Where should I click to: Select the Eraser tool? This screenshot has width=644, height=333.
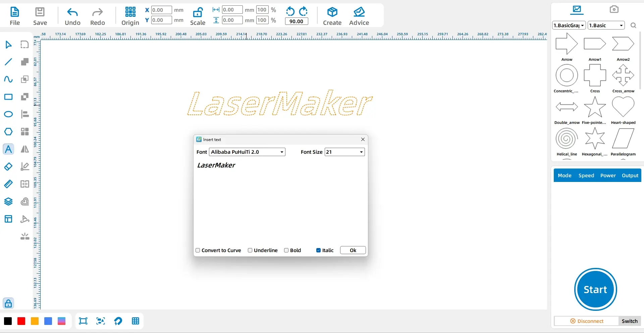(8, 166)
